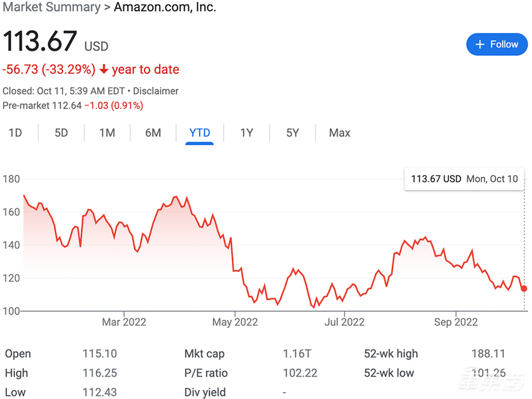The image size is (532, 399).
Task: Click the plus icon on Follow
Action: [x=480, y=44]
